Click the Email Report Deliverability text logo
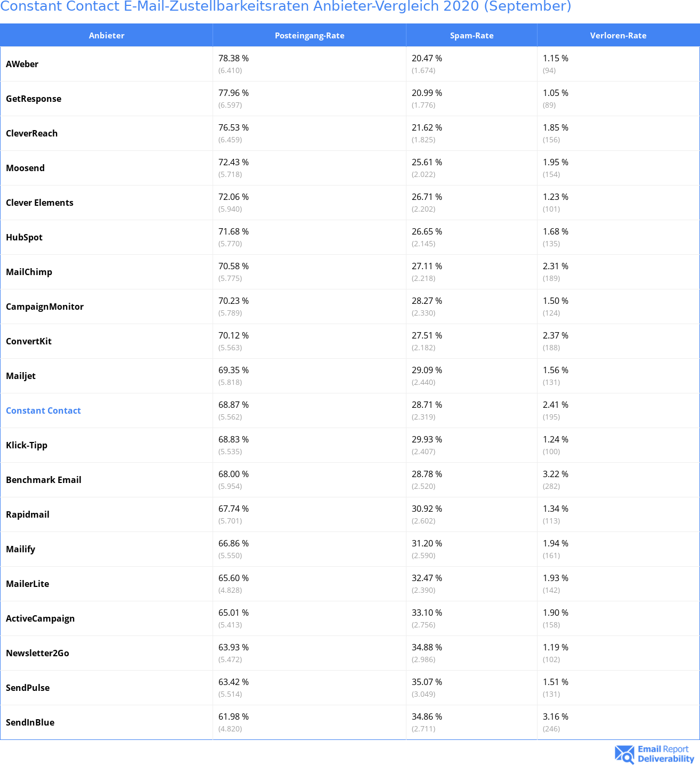Image resolution: width=700 pixels, height=765 pixels. [666, 754]
